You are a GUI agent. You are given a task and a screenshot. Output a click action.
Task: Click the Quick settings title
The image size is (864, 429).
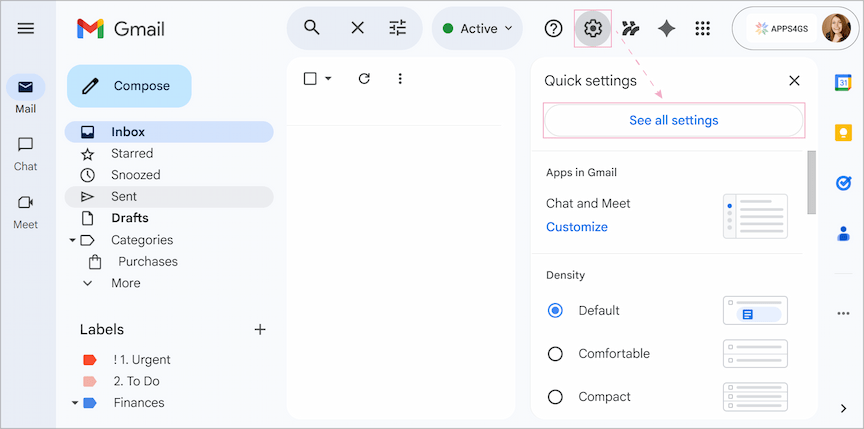591,81
